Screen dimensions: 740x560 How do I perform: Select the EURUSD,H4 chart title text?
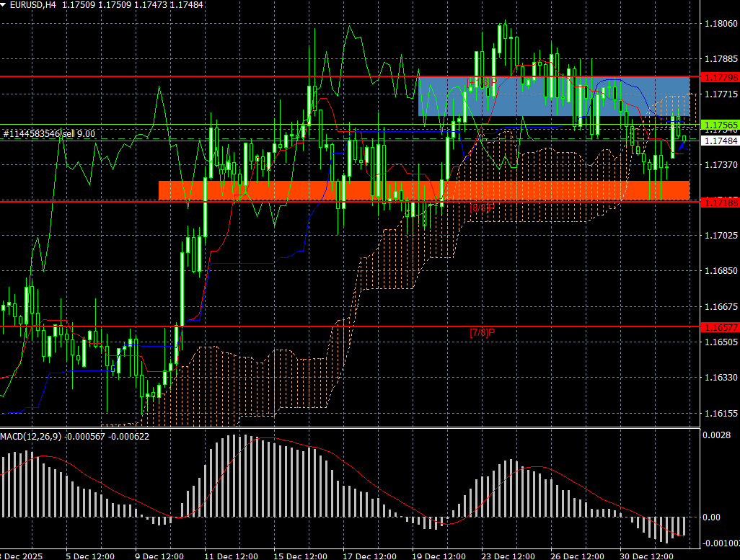click(33, 5)
